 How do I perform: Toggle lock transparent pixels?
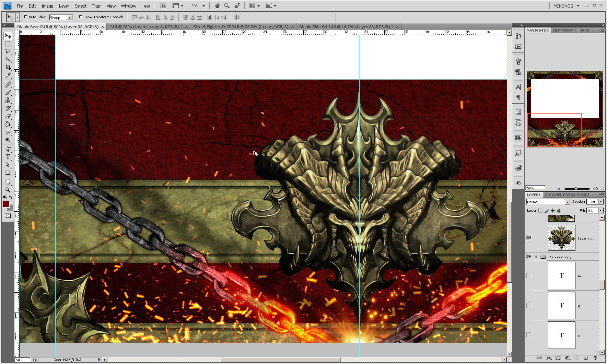tap(540, 211)
